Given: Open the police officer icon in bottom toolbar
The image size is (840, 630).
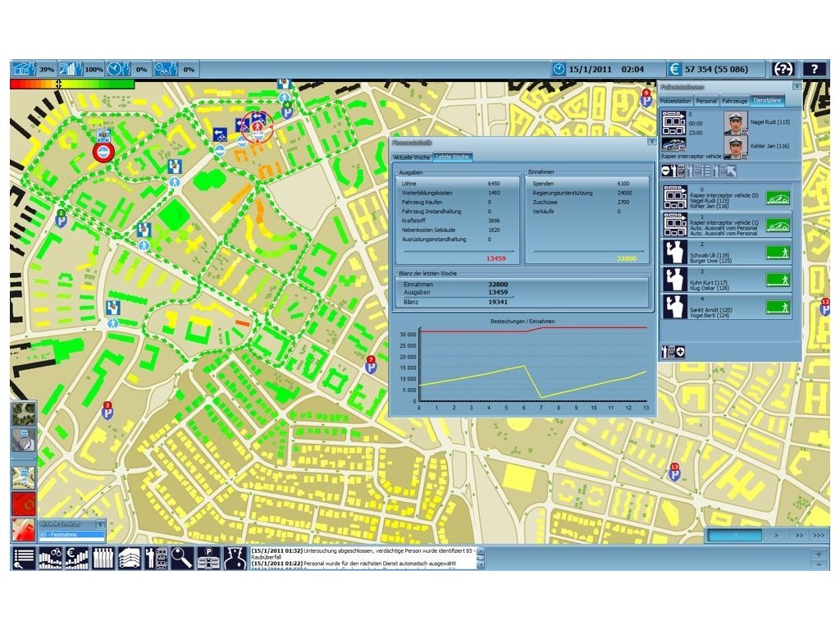Looking at the screenshot, I should 235,559.
